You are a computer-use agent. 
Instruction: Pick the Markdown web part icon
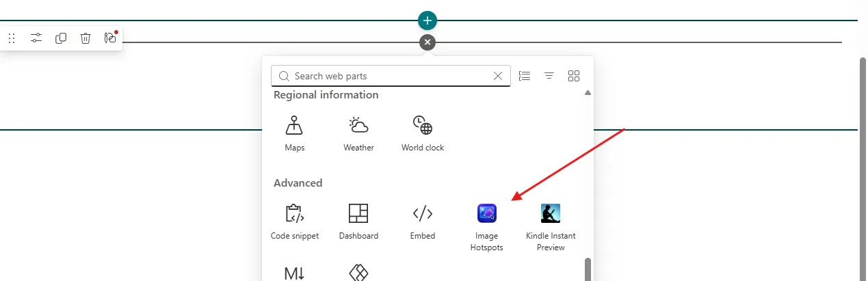pyautogui.click(x=294, y=273)
